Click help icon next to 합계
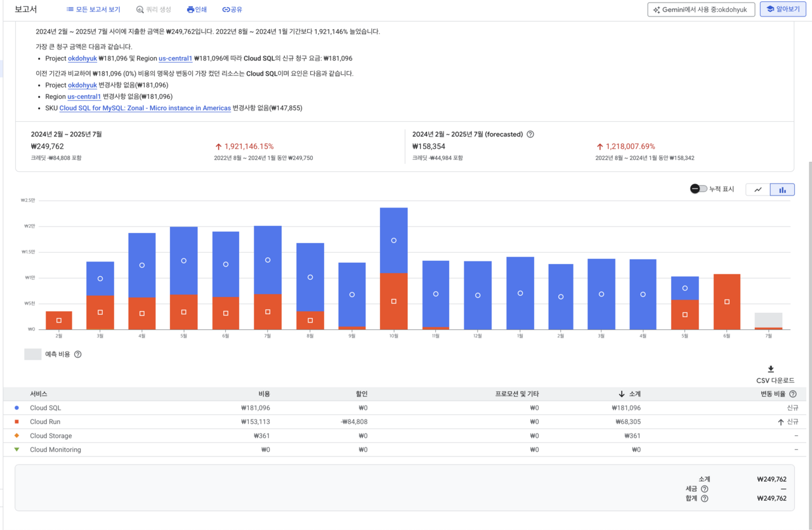Screen dimensions: 812x530 pos(704,498)
